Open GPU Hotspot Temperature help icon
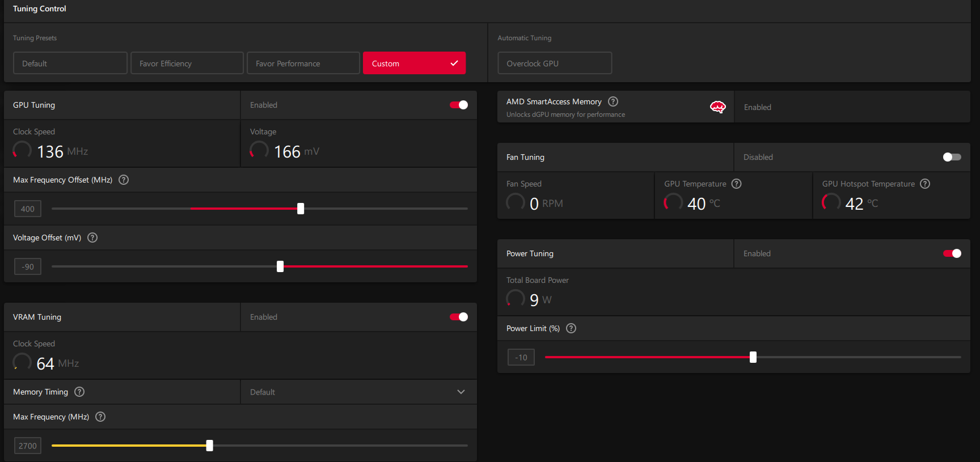 click(925, 184)
